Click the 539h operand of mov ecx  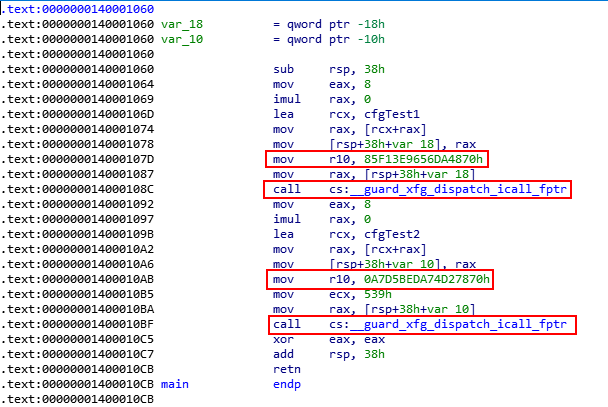[378, 295]
